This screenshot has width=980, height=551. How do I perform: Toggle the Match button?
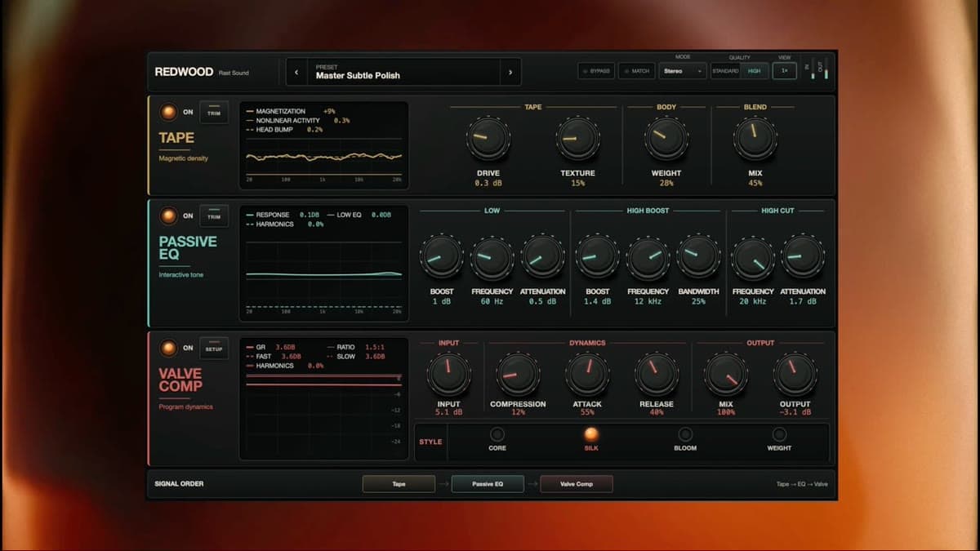click(636, 71)
